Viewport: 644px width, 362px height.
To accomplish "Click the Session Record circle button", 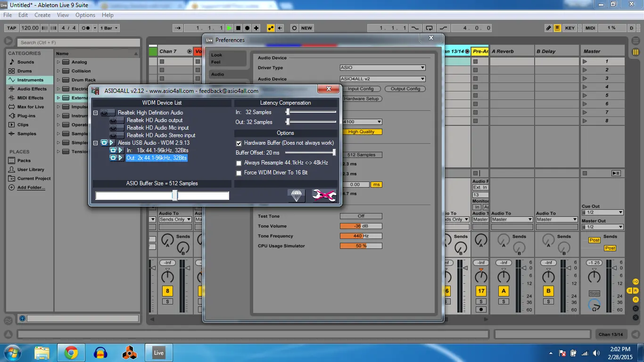I will tap(294, 28).
